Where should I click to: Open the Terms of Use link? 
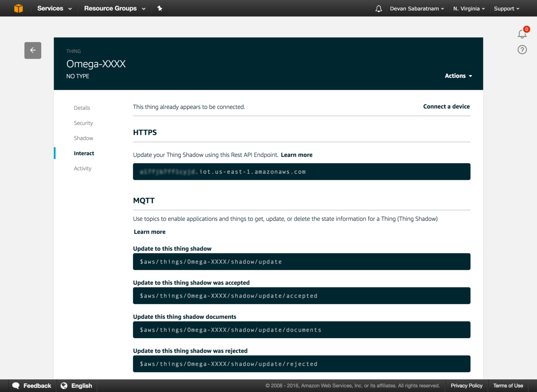pyautogui.click(x=508, y=386)
